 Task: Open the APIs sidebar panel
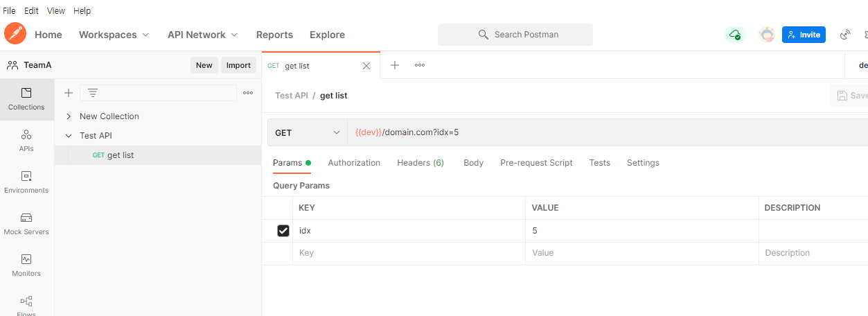tap(26, 141)
